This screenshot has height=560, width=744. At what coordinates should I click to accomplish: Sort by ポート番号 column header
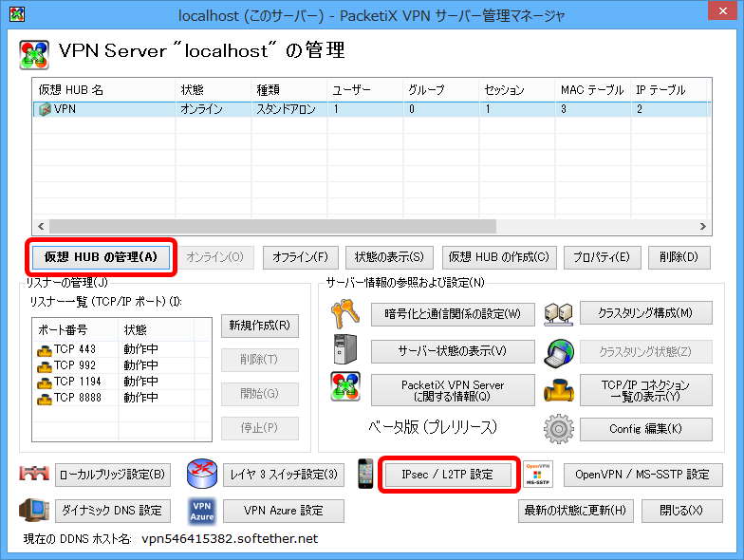[x=76, y=330]
